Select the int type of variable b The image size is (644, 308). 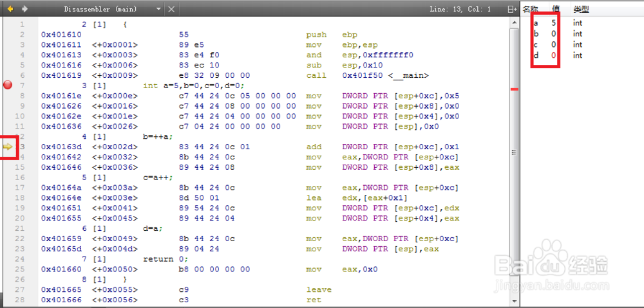coord(578,33)
